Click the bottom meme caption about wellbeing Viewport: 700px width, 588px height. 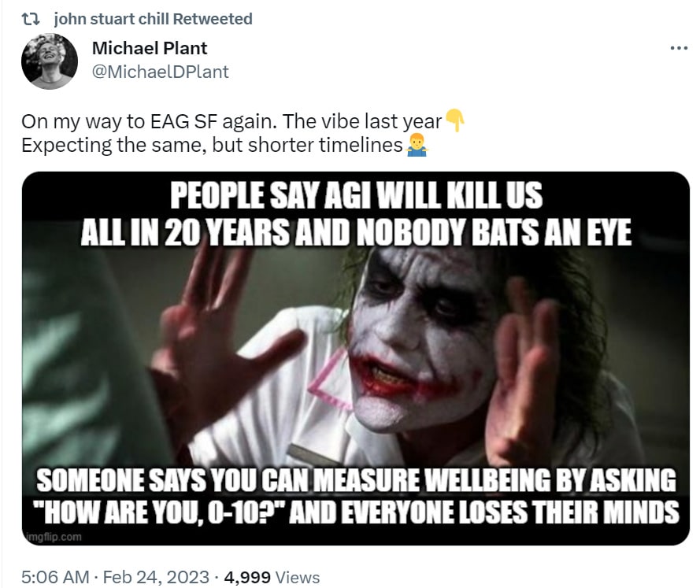click(x=357, y=496)
